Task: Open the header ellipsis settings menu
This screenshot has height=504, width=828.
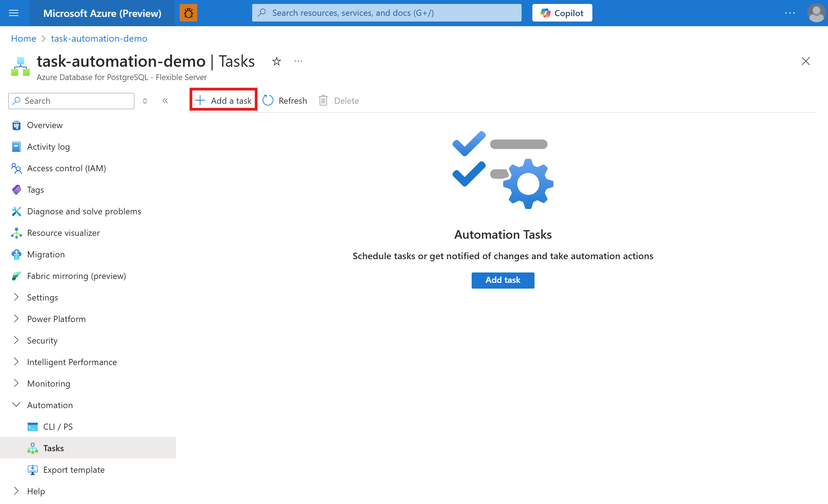Action: pyautogui.click(x=790, y=13)
